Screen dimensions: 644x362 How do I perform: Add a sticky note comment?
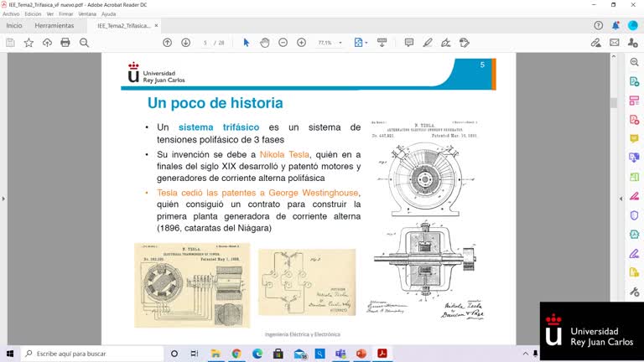408,43
